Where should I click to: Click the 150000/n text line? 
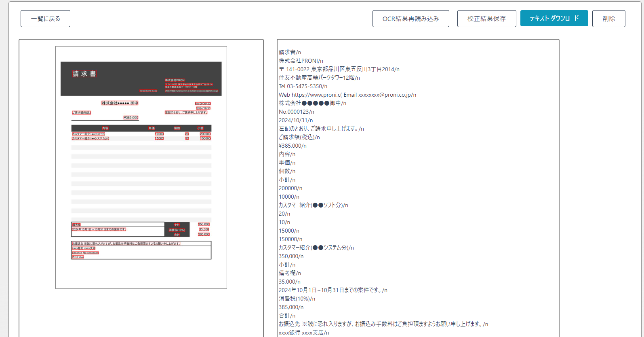[x=290, y=239]
